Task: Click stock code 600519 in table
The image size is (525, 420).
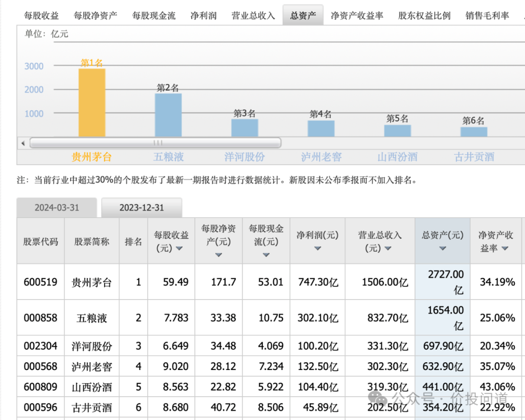Action: [x=40, y=282]
